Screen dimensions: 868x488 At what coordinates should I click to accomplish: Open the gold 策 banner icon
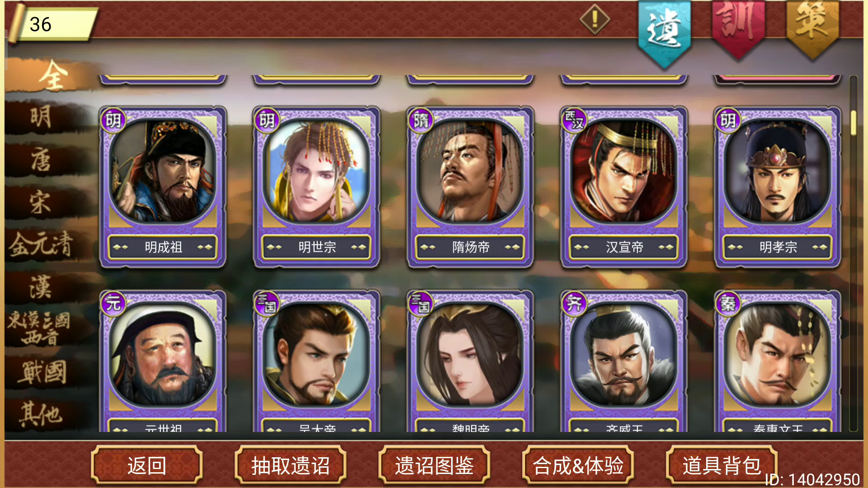(x=812, y=28)
